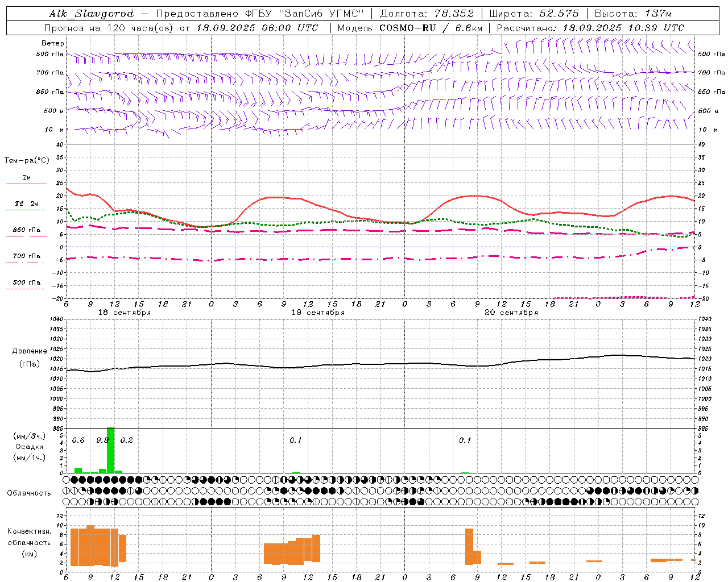
Task: Click the 1040 tick on left pressure axis
Action: tap(56, 319)
